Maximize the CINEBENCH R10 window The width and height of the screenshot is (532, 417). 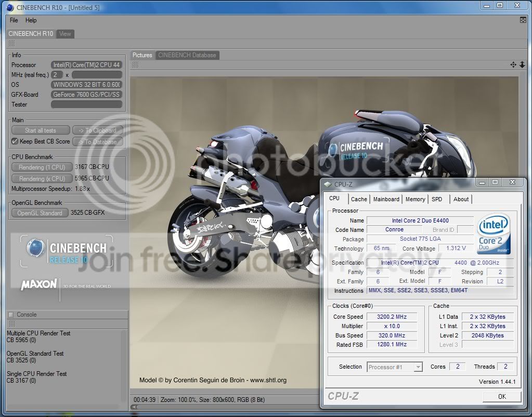(x=500, y=5)
